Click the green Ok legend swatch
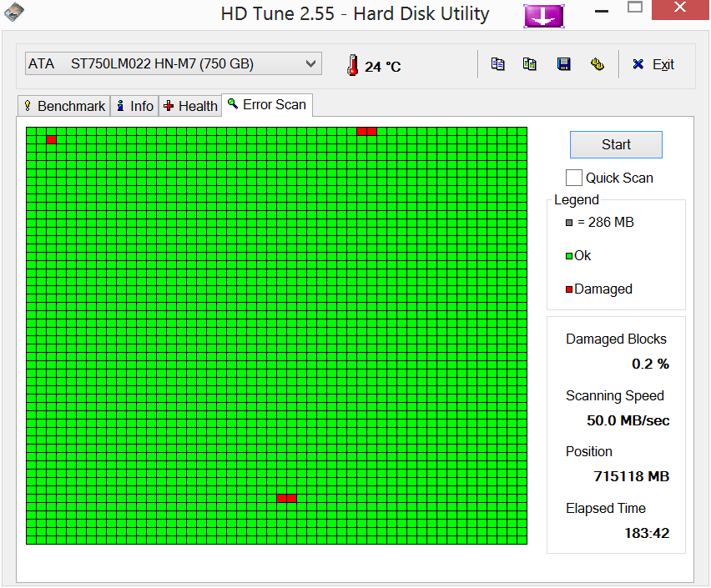Screen dimensions: 711x588 pyautogui.click(x=569, y=256)
